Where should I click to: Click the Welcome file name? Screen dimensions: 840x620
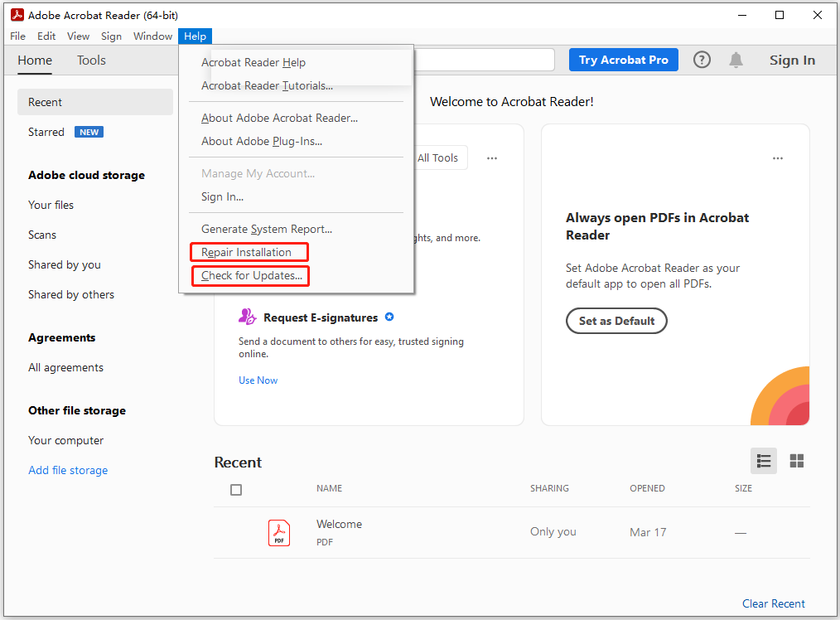coord(339,524)
